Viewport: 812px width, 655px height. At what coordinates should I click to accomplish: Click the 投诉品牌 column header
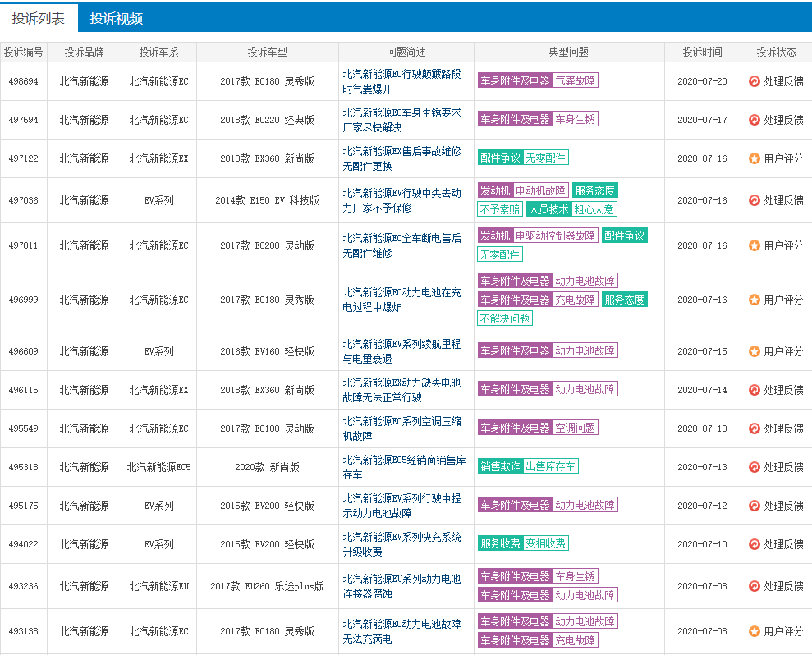[x=85, y=52]
